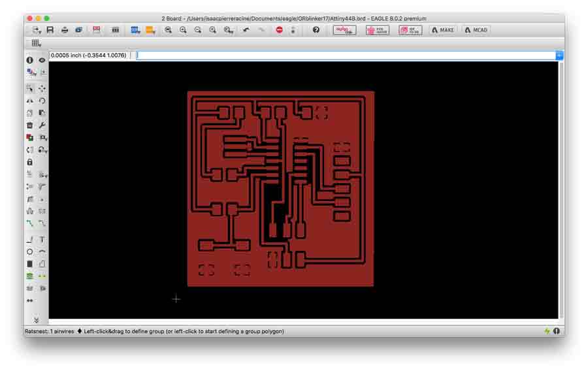Click the MAKE button

(x=442, y=30)
